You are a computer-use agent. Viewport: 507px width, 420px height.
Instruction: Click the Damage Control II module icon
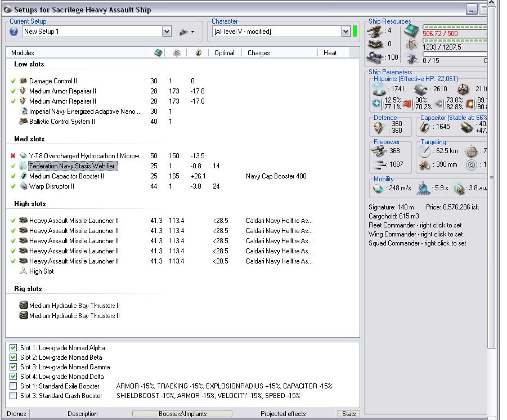24,81
